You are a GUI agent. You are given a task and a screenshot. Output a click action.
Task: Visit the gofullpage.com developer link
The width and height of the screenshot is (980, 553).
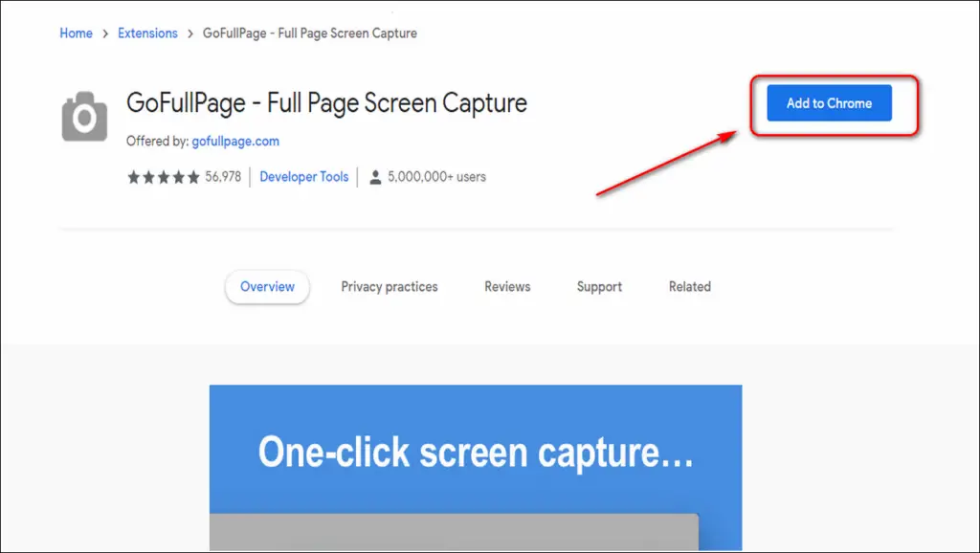[x=235, y=142]
